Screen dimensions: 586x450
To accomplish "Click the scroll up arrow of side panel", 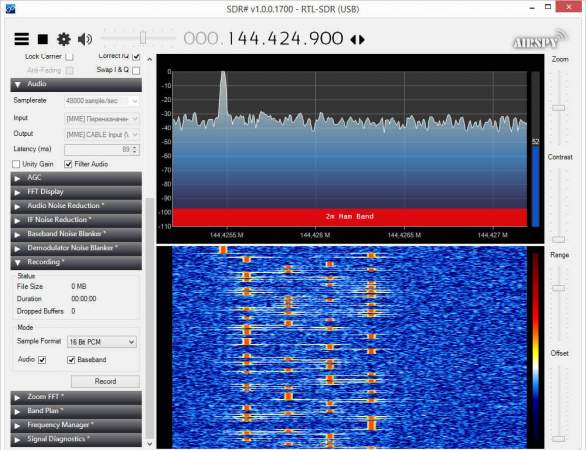I will (x=149, y=59).
